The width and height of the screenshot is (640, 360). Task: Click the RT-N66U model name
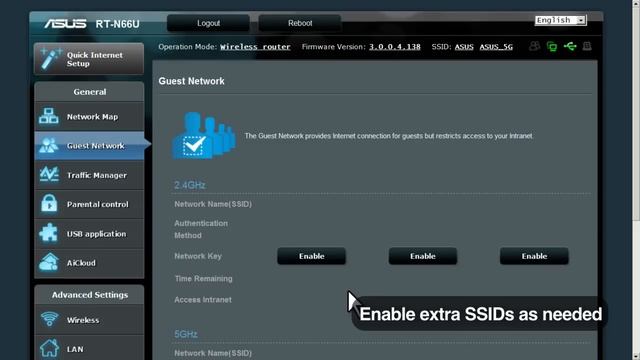click(x=118, y=24)
